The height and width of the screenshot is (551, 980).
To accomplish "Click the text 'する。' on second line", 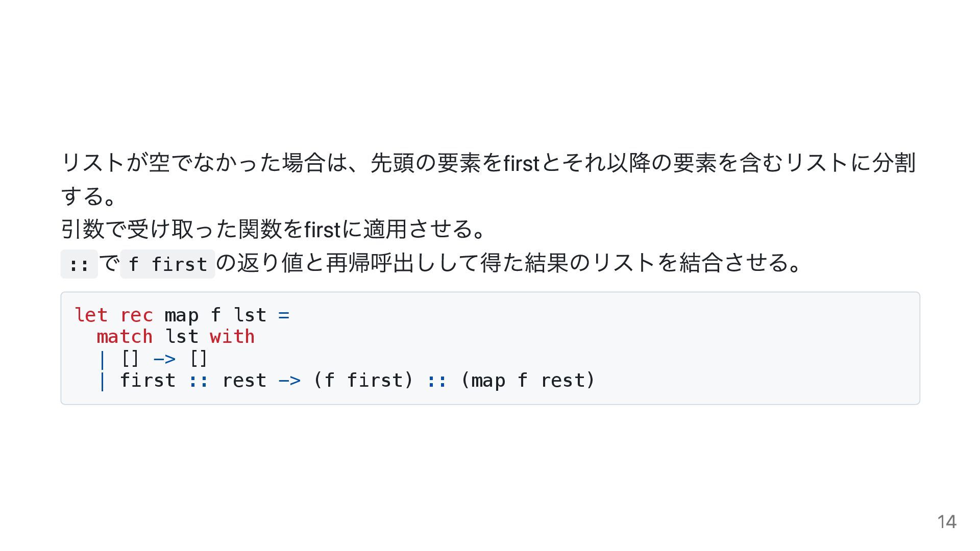I will point(89,196).
